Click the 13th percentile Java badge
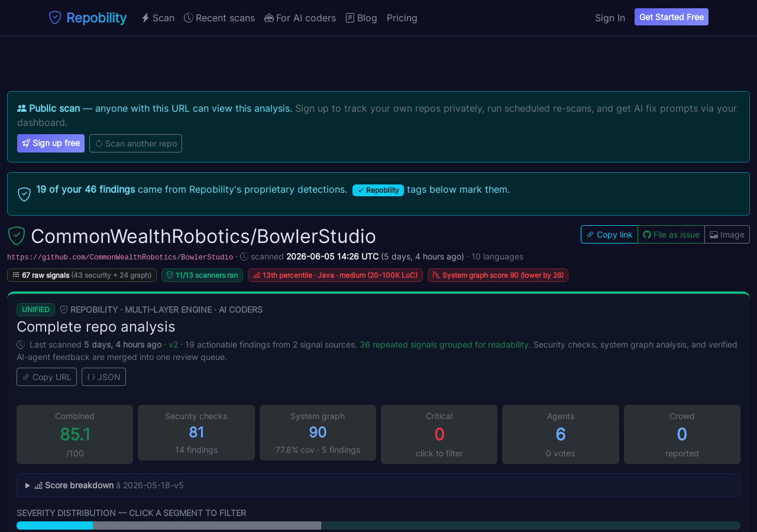 [x=335, y=275]
